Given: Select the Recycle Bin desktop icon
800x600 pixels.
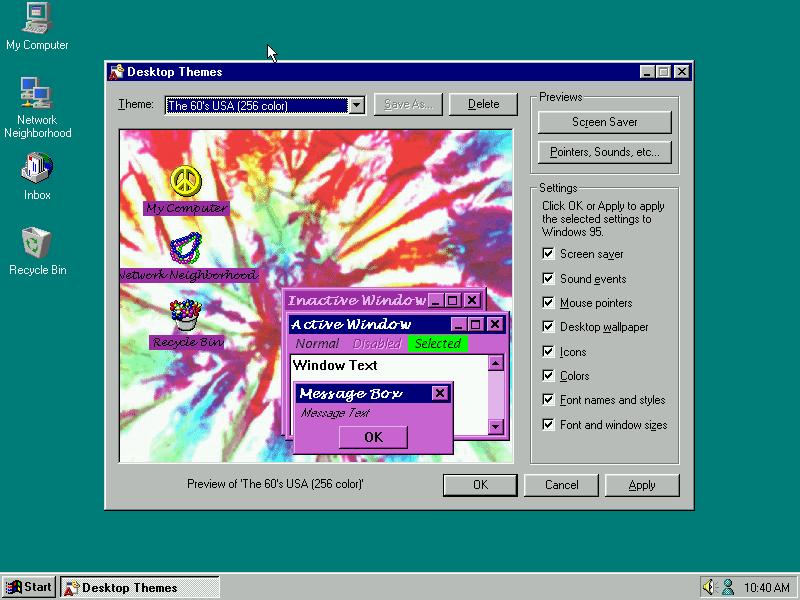Looking at the screenshot, I should pos(37,251).
